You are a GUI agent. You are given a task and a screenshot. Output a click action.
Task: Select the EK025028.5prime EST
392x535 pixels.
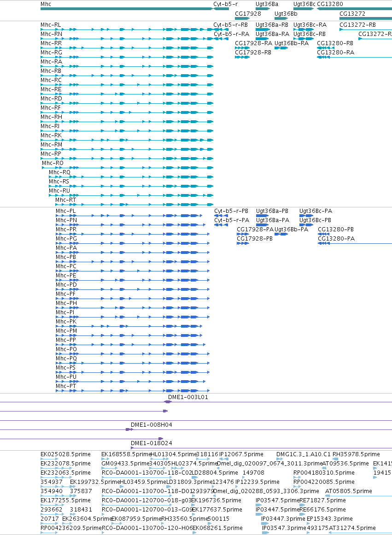[49, 459]
